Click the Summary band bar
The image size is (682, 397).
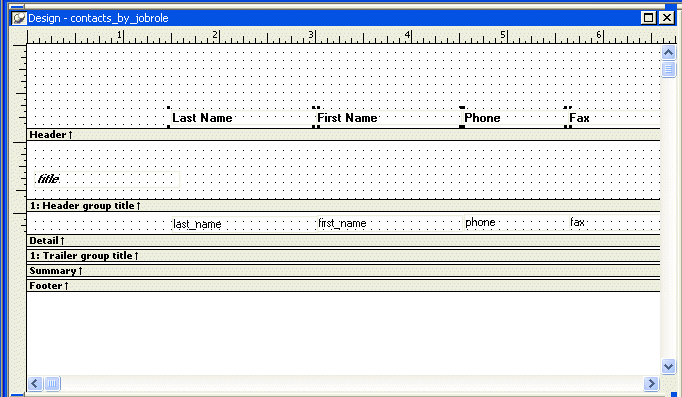coord(343,271)
